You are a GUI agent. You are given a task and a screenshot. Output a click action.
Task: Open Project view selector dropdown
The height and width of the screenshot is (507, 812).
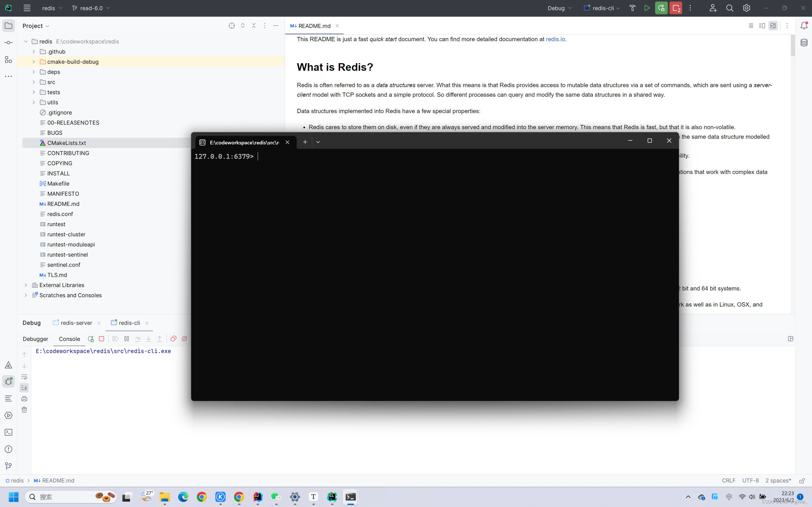pyautogui.click(x=36, y=26)
